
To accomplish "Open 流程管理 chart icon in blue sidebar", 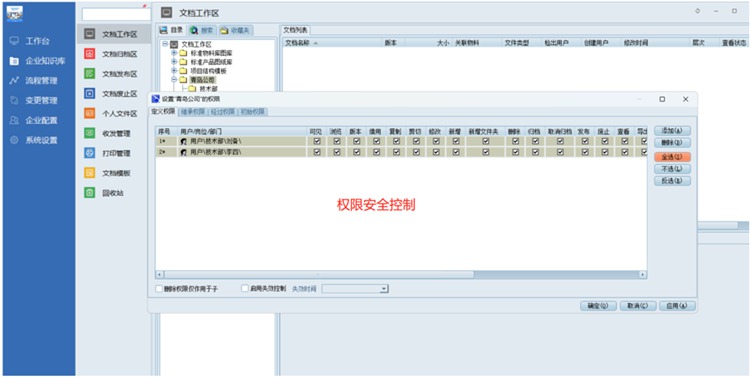I will pyautogui.click(x=14, y=81).
